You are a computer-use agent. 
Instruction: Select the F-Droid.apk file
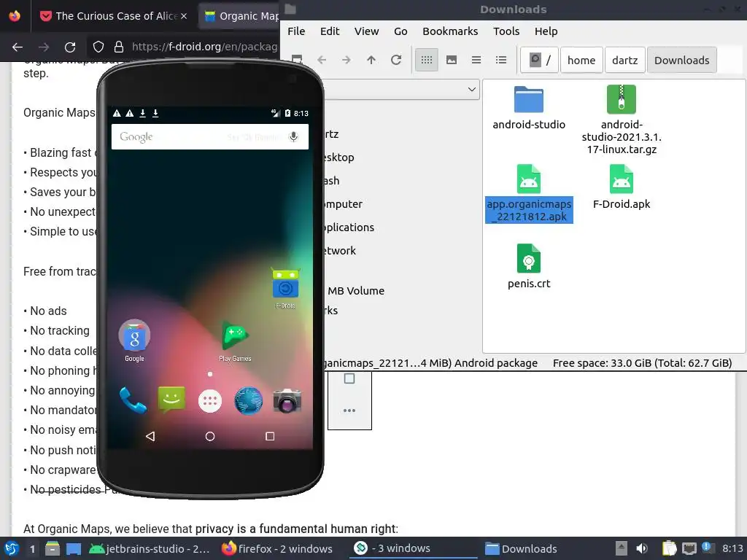pos(622,187)
